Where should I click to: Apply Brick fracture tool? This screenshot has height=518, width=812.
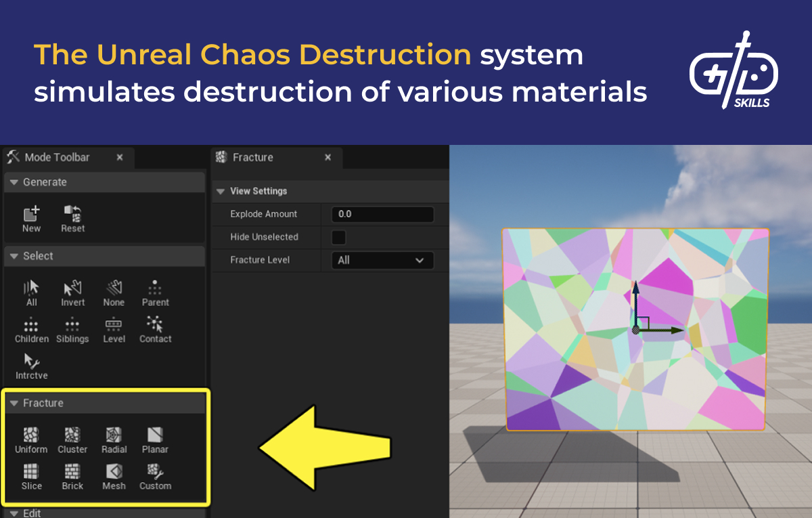pyautogui.click(x=72, y=477)
